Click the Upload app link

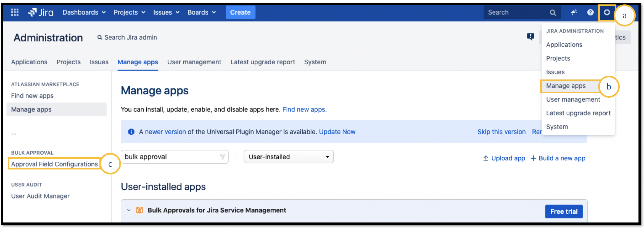504,158
